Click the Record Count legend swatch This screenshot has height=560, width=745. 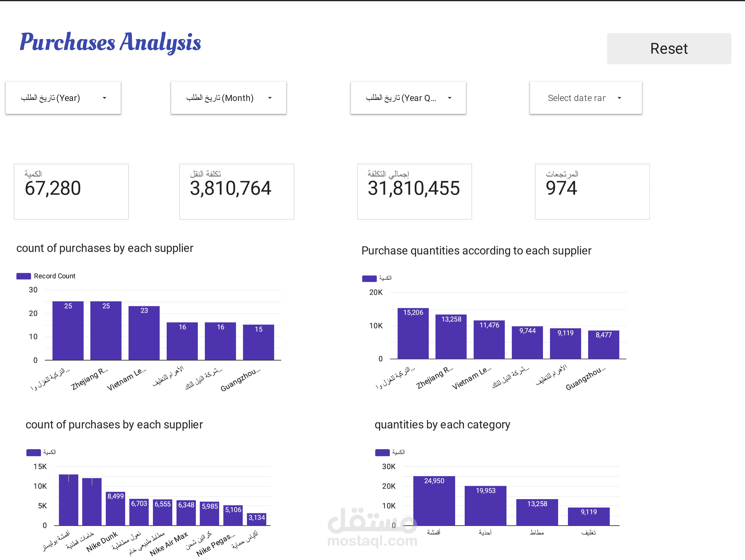pos(24,276)
